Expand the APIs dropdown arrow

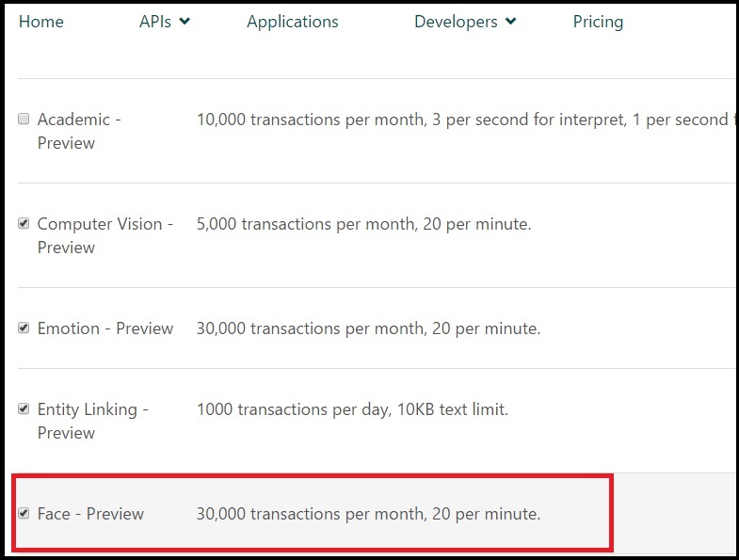point(185,22)
